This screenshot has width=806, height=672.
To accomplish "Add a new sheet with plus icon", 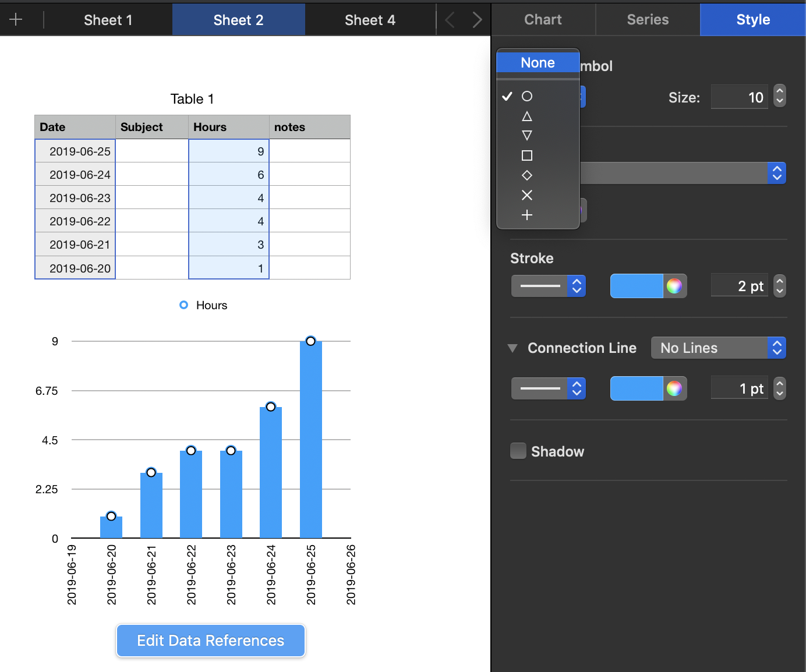I will point(16,19).
